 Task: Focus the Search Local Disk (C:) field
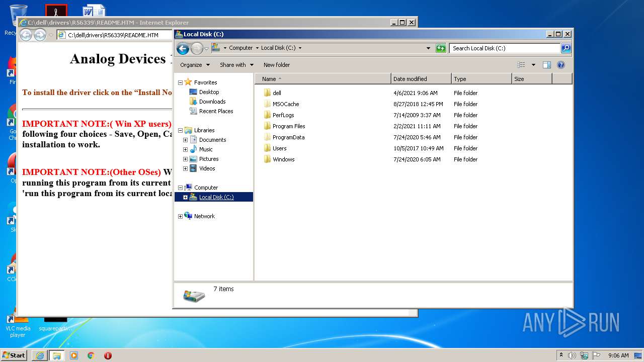pyautogui.click(x=505, y=48)
